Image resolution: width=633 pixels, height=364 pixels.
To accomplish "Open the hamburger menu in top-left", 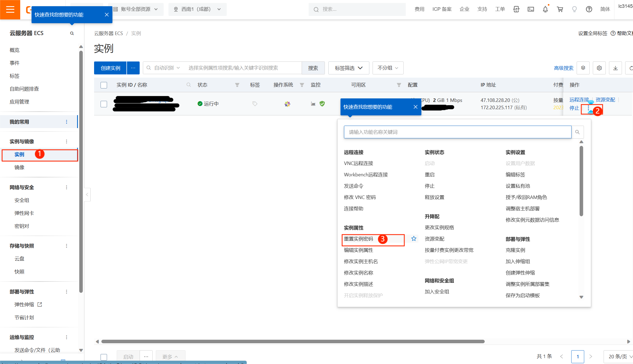I will pos(10,9).
